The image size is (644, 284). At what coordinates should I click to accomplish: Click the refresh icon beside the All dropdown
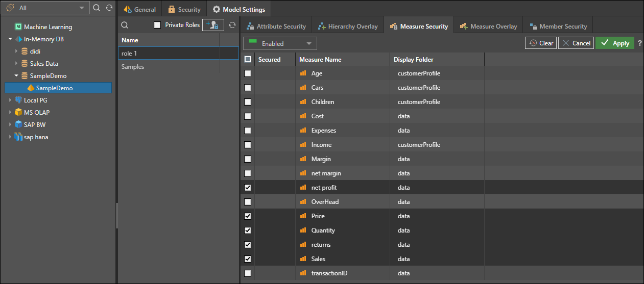[x=109, y=8]
